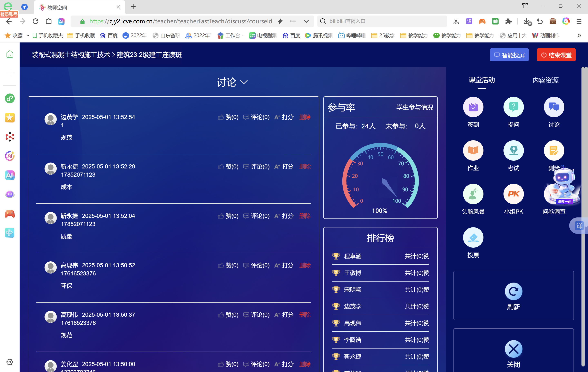The width and height of the screenshot is (588, 372).
Task: Click 打分 on 靳永捷's 13:52:04 post
Action: click(x=284, y=216)
